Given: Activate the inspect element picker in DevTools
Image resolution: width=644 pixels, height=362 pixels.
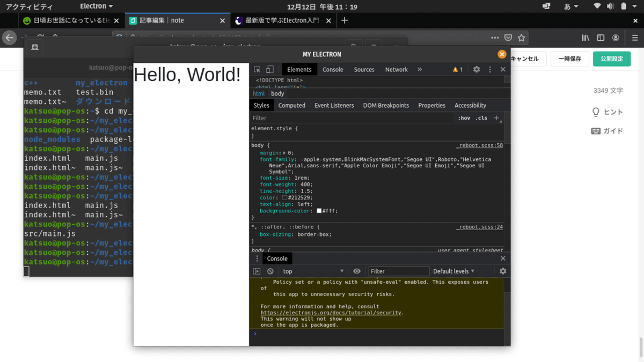Looking at the screenshot, I should pos(257,70).
